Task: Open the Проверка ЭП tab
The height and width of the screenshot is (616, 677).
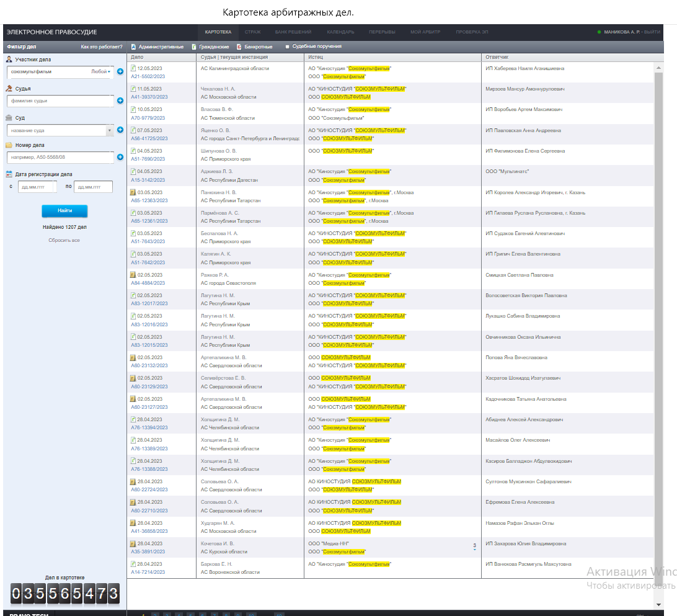Action: (x=472, y=32)
